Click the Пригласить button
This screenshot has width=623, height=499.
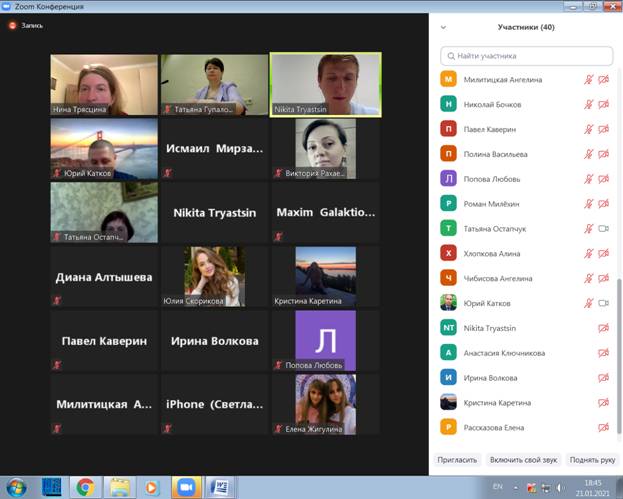click(457, 460)
